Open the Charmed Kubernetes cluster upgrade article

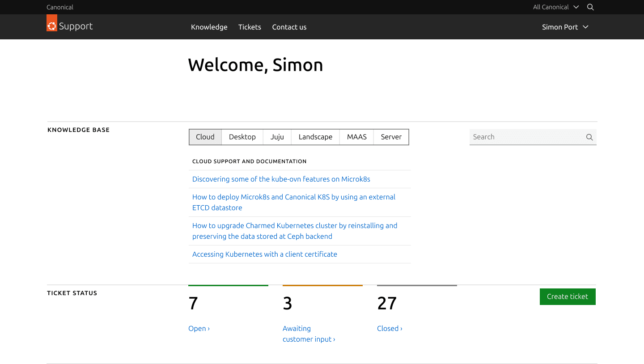pos(295,231)
